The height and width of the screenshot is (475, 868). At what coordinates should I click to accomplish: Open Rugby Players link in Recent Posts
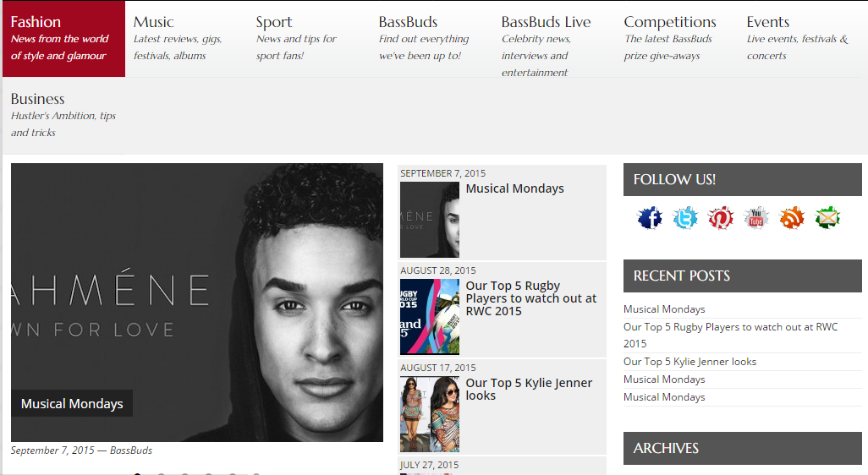point(731,335)
